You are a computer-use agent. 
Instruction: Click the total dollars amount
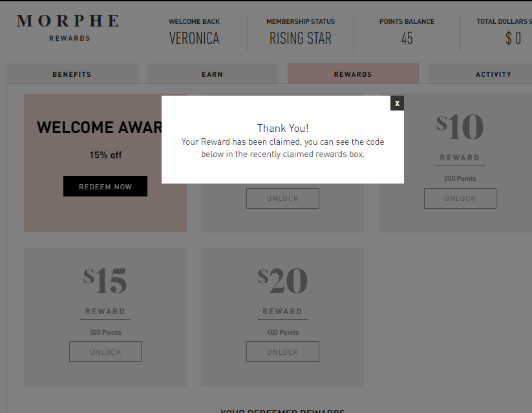[513, 38]
